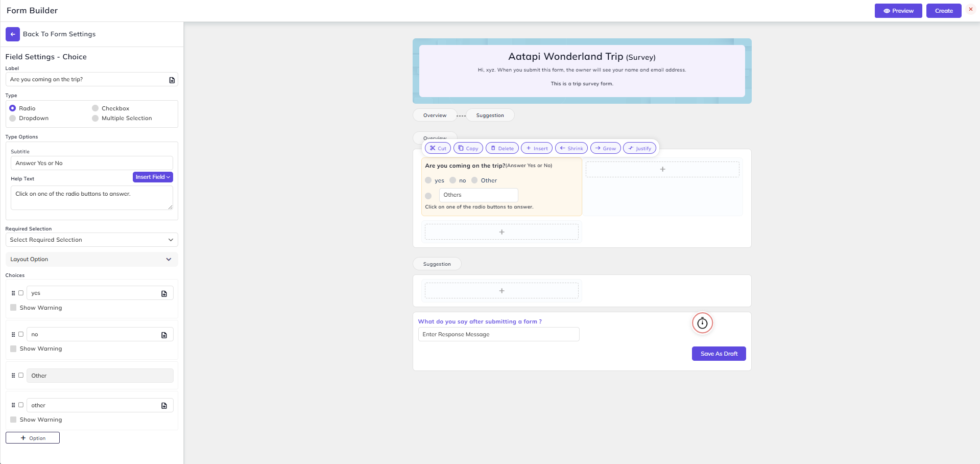Click the plus placeholder in the Suggestion section
This screenshot has height=464, width=980.
tap(501, 291)
